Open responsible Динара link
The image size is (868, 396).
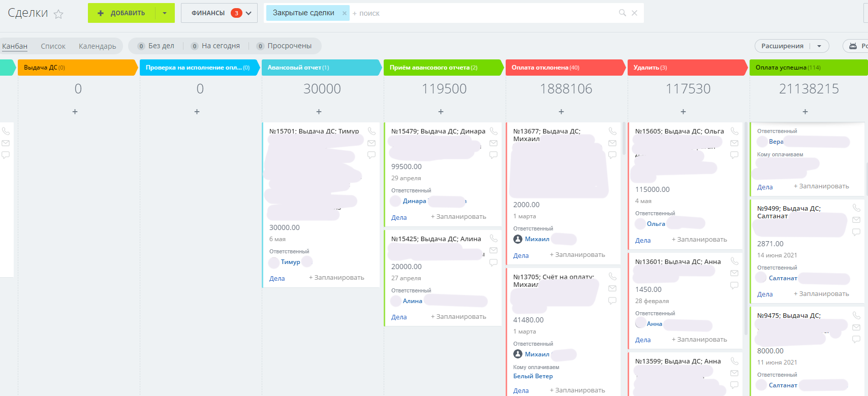(x=415, y=201)
